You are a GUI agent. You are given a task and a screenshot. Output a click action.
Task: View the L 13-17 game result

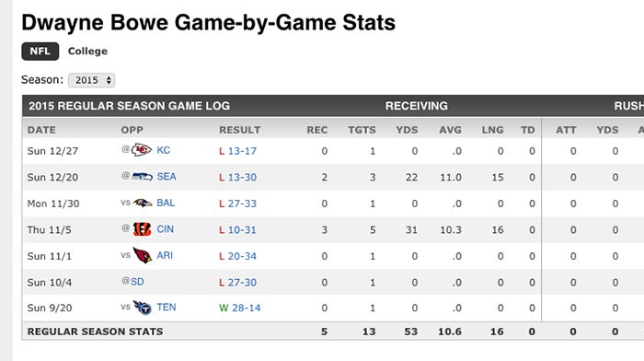tap(237, 151)
